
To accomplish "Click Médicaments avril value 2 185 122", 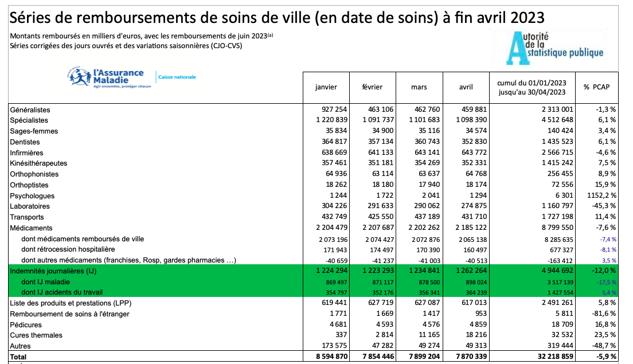I will (x=471, y=228).
